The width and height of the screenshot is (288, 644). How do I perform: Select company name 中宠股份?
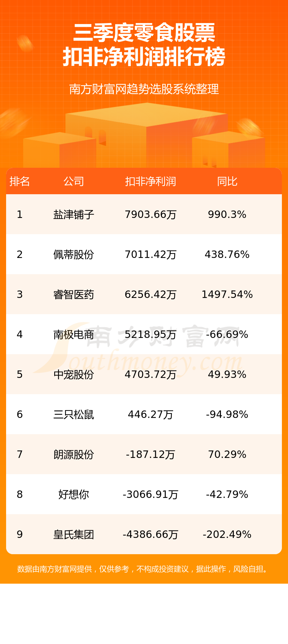[74, 375]
